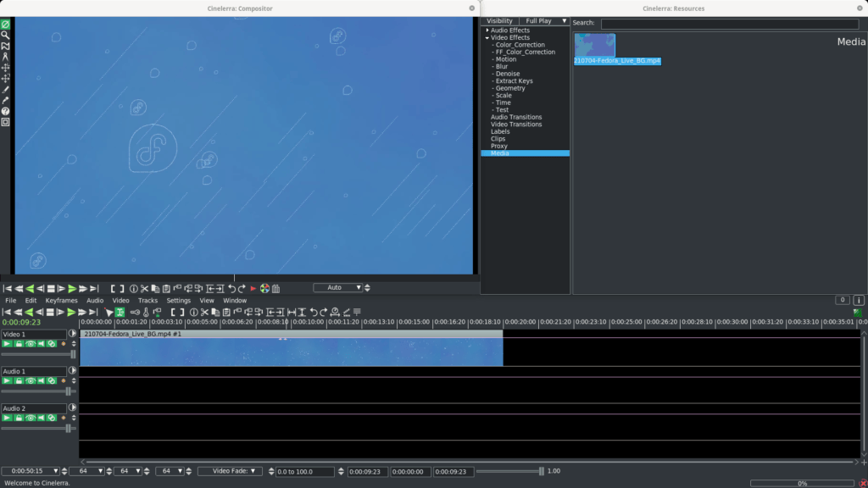
Task: Click the color wheel icon in Compositor toolbar
Action: coord(264,289)
